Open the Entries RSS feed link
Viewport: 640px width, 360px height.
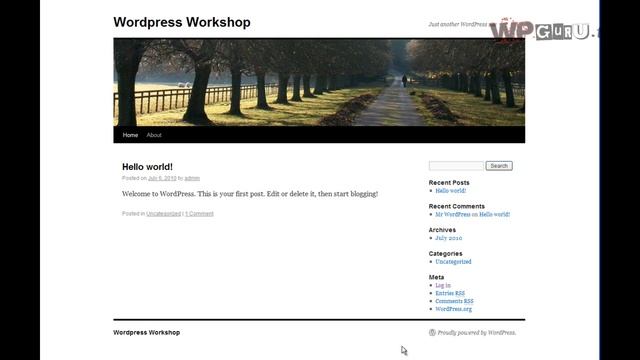[x=450, y=293]
